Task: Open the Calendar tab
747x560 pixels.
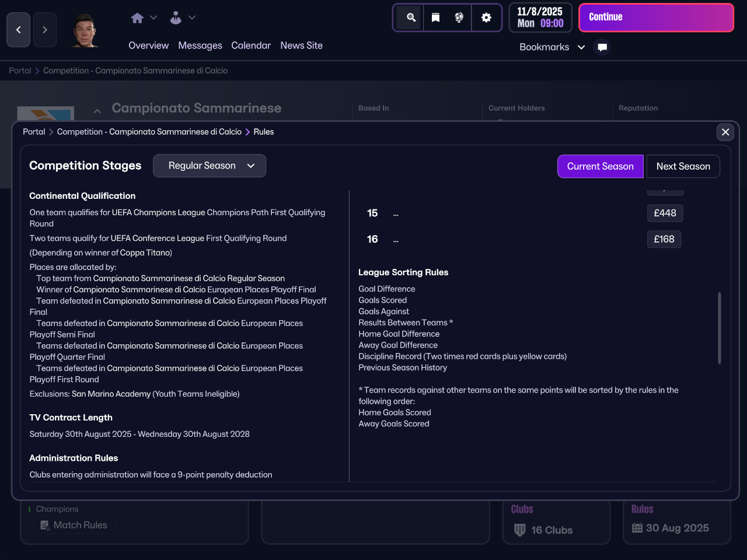Action: tap(251, 45)
